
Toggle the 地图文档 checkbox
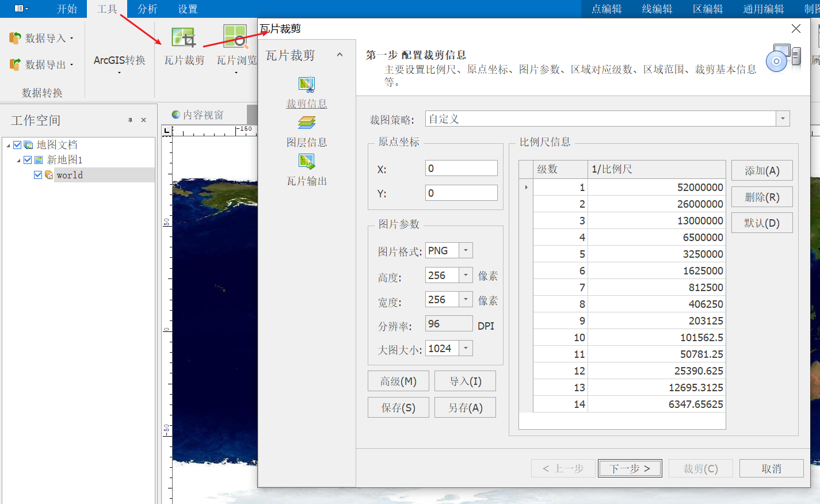17,145
